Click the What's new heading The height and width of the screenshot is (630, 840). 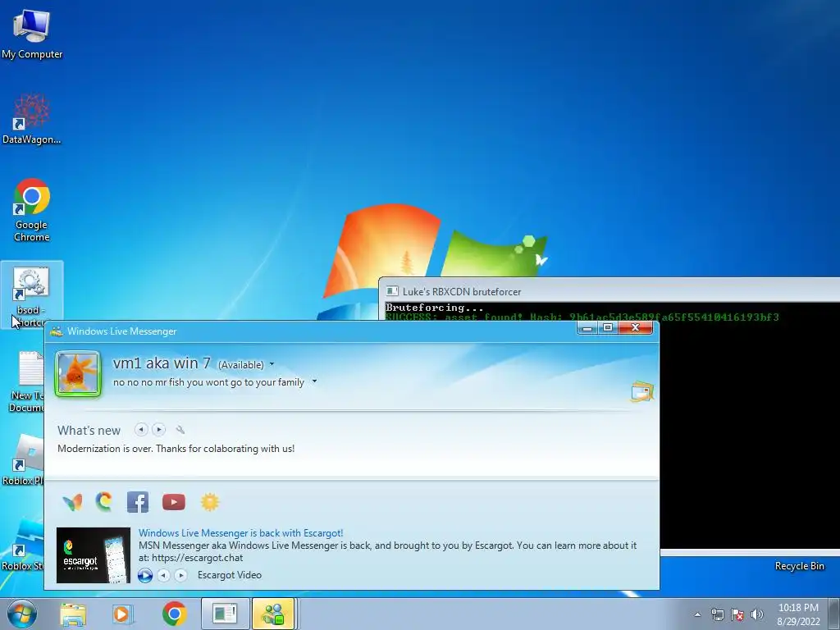pos(89,430)
